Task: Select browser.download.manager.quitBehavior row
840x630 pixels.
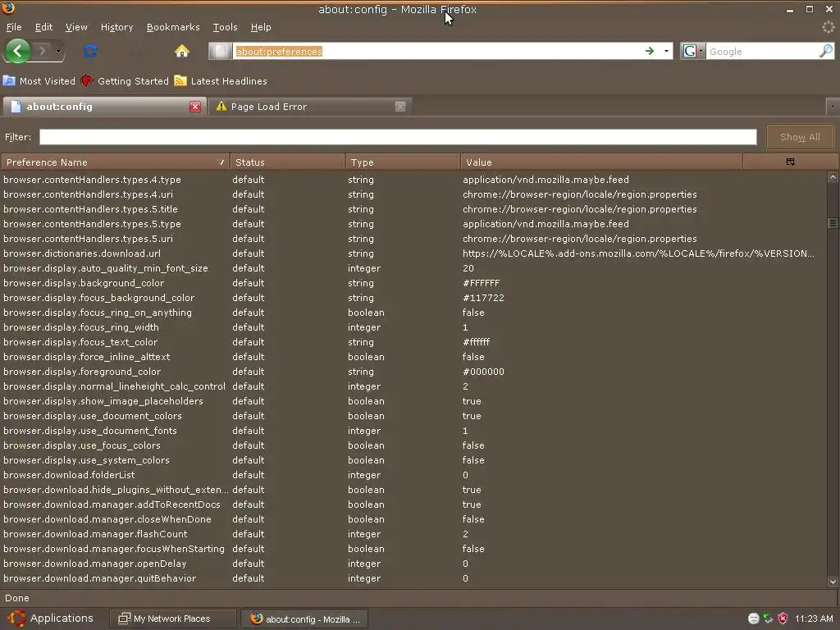Action: tap(413, 578)
